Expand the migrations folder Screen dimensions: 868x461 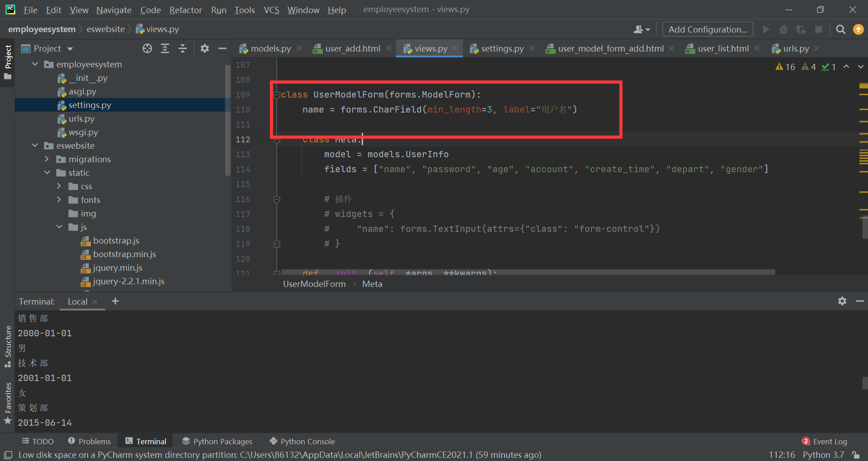(x=47, y=159)
